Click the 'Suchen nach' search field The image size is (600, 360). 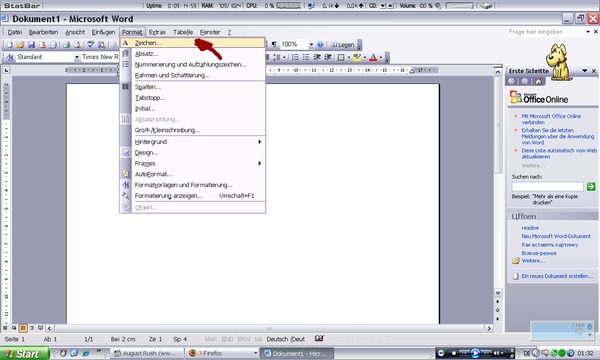547,186
